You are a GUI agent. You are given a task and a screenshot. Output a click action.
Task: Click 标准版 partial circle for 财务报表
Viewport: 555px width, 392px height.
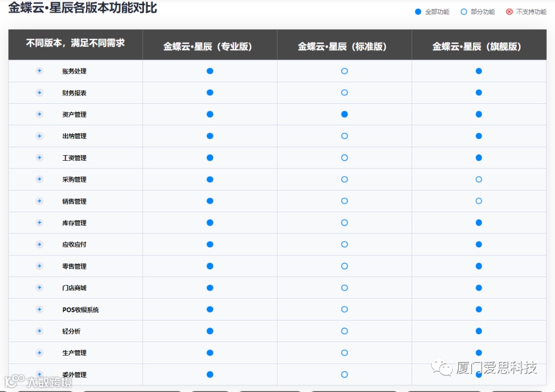point(344,92)
